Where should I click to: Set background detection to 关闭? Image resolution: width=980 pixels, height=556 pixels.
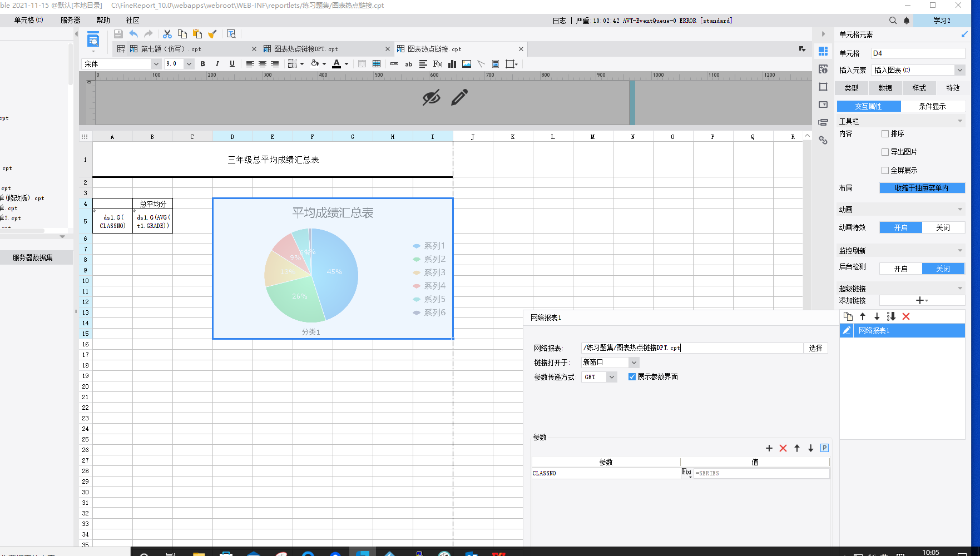coord(943,269)
